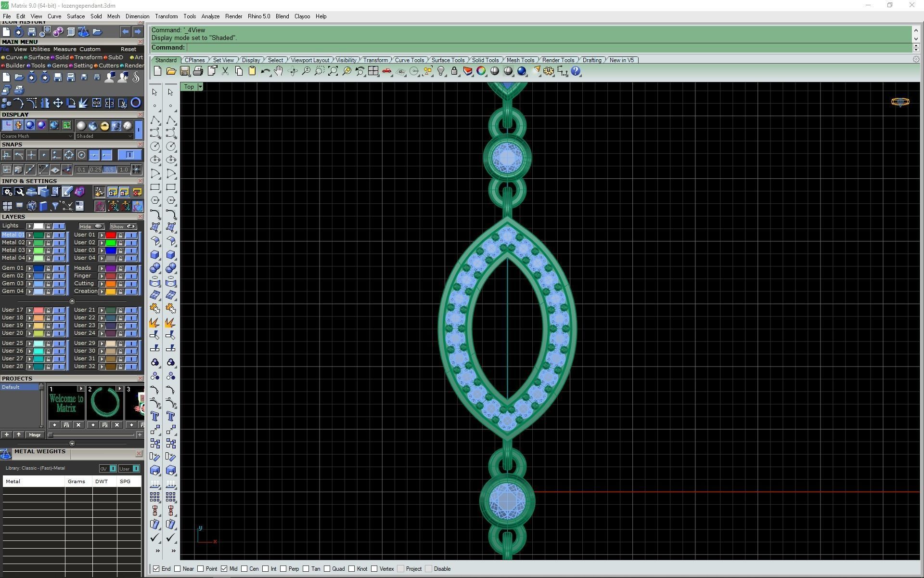
Task: Expand the Gem 01 layer arrow
Action: pos(29,268)
